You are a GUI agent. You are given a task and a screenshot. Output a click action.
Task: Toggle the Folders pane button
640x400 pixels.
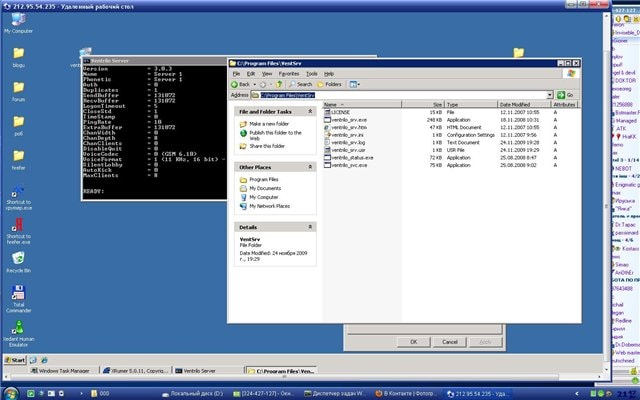click(329, 85)
